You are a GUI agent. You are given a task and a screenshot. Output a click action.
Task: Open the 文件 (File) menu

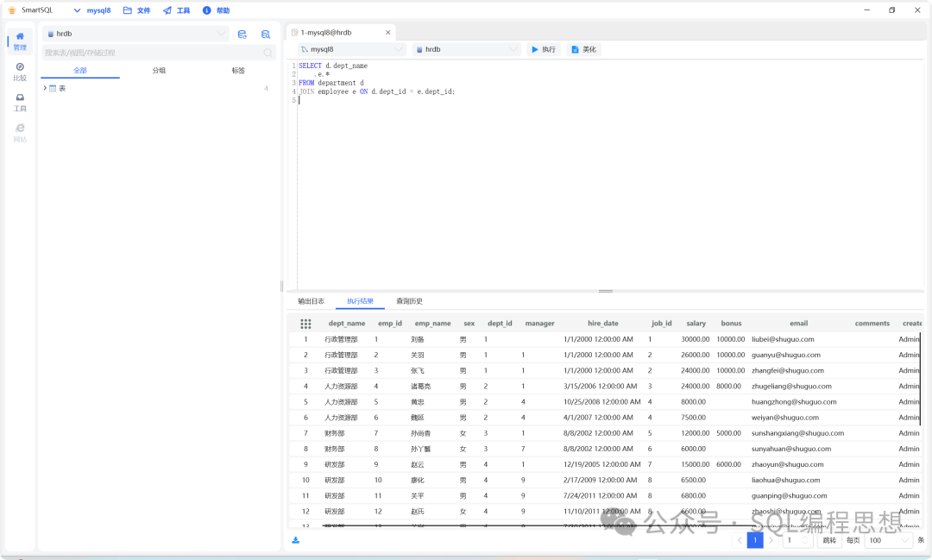click(x=136, y=10)
